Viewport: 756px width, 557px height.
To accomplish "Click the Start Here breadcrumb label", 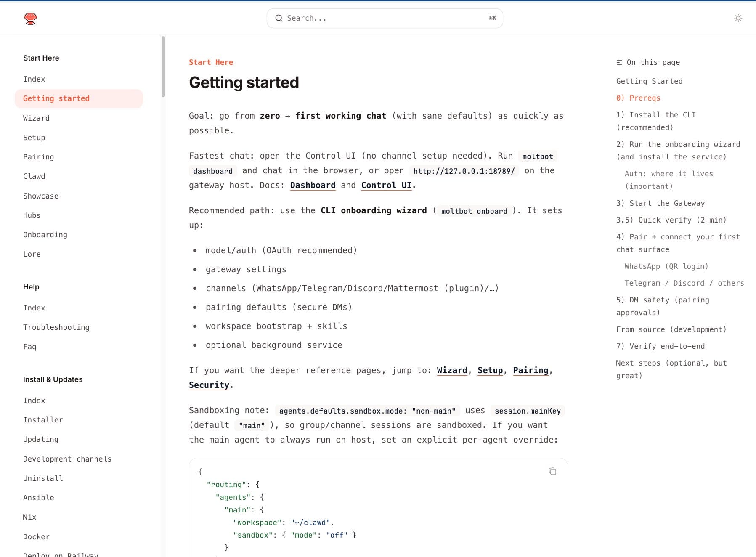I will 211,62.
